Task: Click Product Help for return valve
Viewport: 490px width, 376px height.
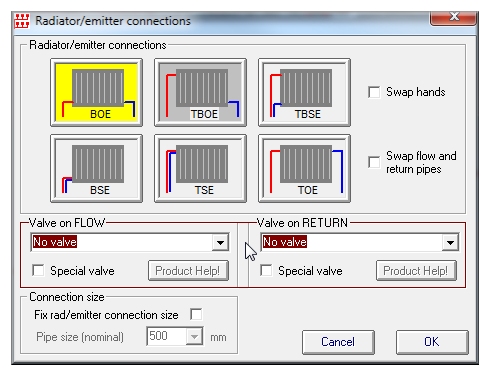Action: coord(416,271)
